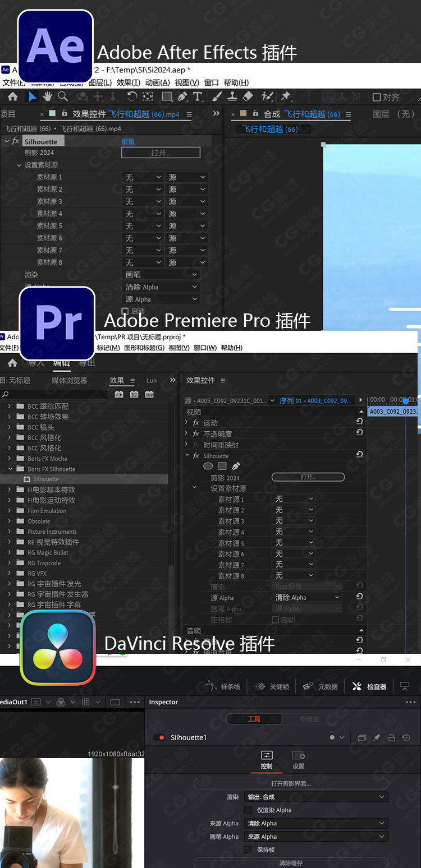421x868 pixels.
Task: Select the Pen tool in After Effects toolbar
Action: (x=182, y=96)
